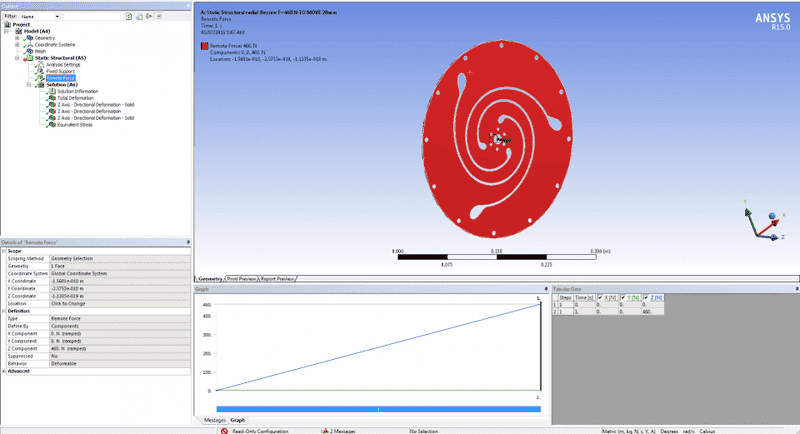Click the Behavior 'Deformable' value
Viewport: 800px width, 434px height.
pos(120,364)
